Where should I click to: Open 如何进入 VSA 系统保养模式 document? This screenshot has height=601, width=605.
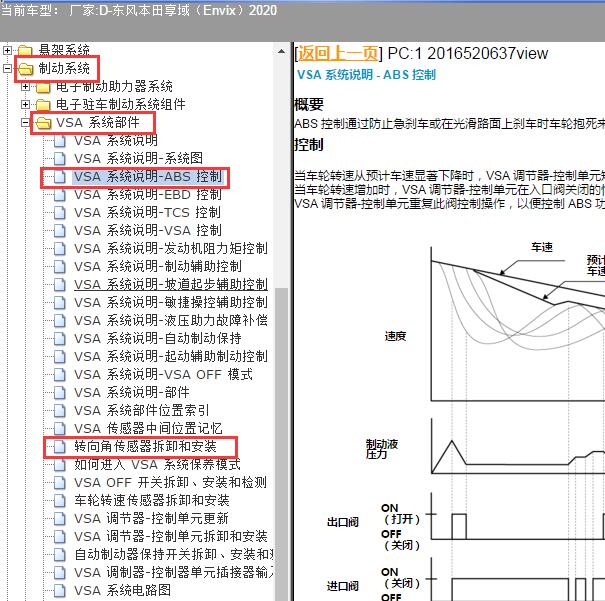click(157, 464)
